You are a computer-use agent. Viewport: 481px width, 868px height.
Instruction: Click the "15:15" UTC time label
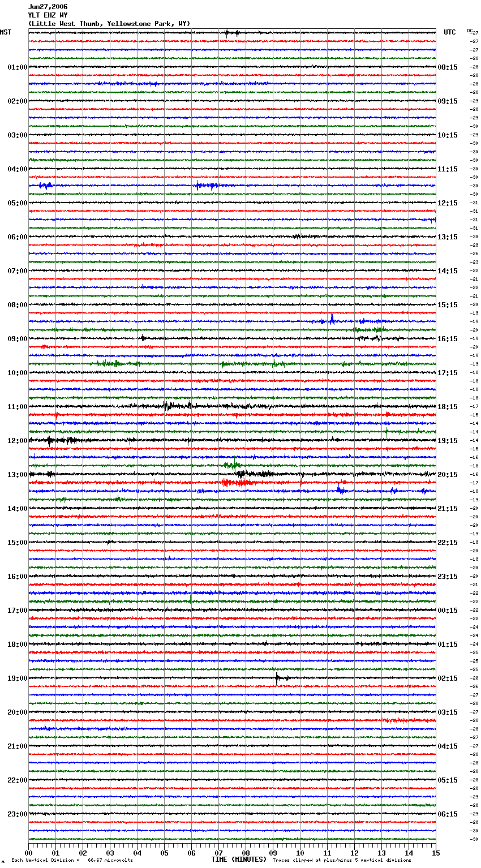pos(448,305)
